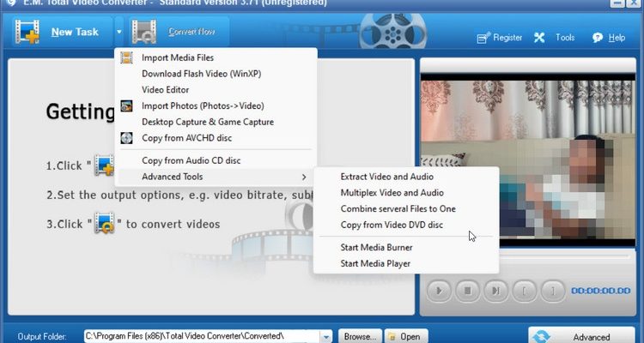644x343 pixels.
Task: Open Video Editor from the menu
Action: pyautogui.click(x=216, y=90)
